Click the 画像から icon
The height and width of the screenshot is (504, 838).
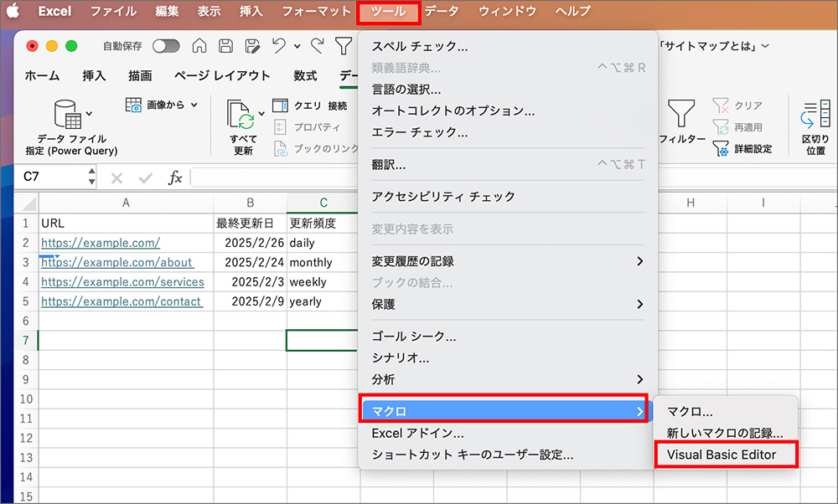[x=133, y=105]
